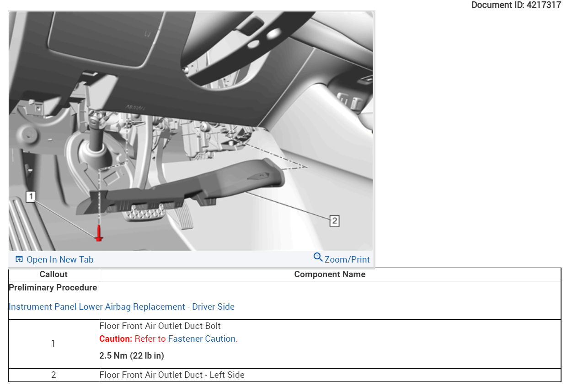Open the Fastener Caution link
567x392 pixels.
(x=202, y=338)
